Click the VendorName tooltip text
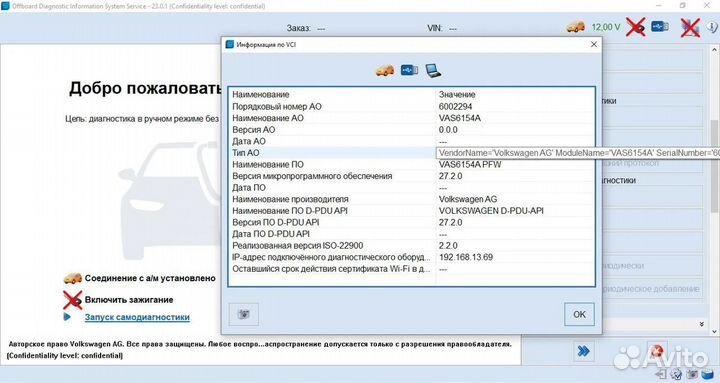The image size is (720, 383). pyautogui.click(x=578, y=153)
